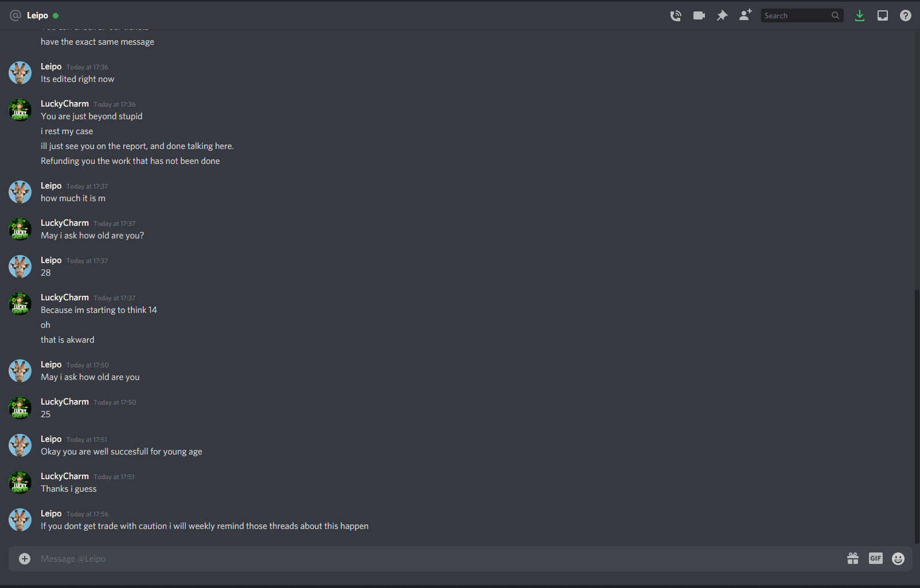The height and width of the screenshot is (588, 920).
Task: Start a voice call with Leipo
Action: [x=676, y=15]
